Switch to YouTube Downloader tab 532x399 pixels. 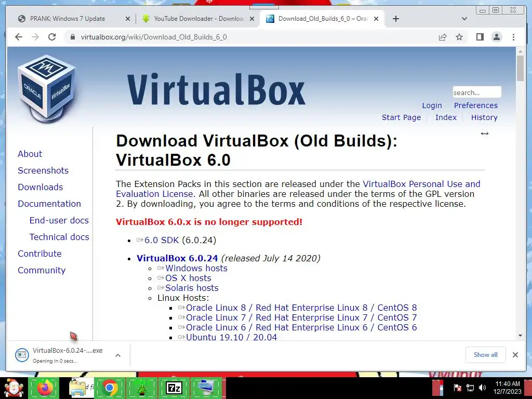199,19
